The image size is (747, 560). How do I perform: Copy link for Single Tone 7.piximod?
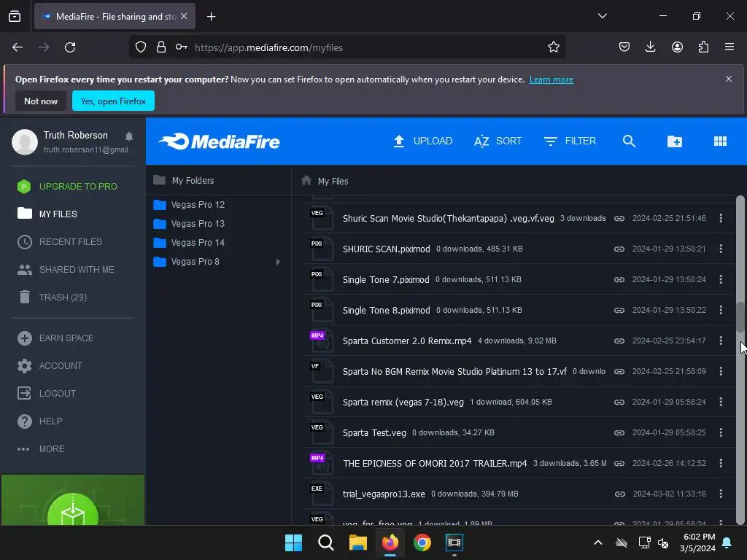[x=619, y=279]
